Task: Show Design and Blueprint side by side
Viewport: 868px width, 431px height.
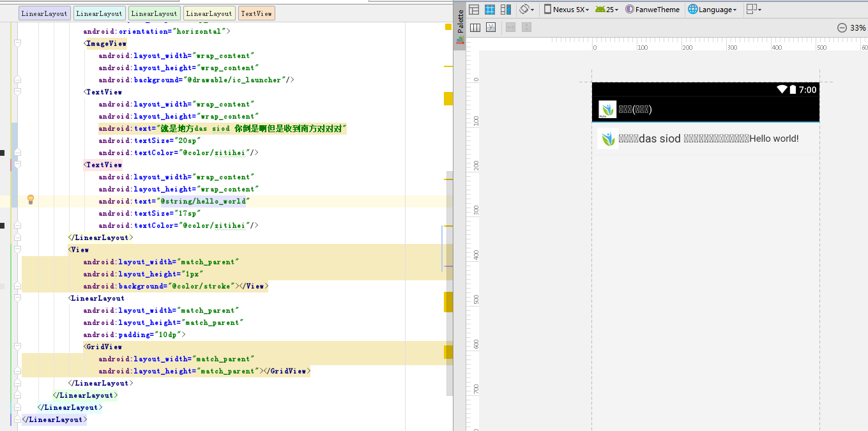Action: [x=506, y=10]
